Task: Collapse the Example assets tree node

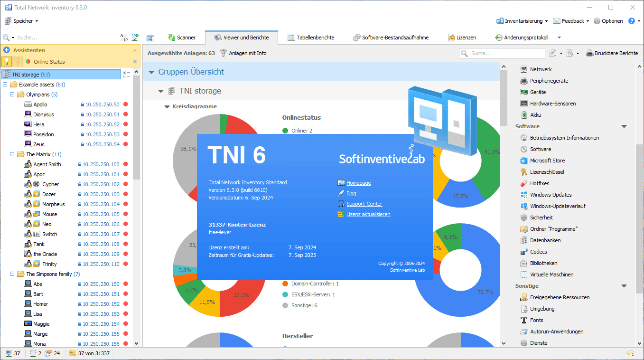Action: point(5,85)
